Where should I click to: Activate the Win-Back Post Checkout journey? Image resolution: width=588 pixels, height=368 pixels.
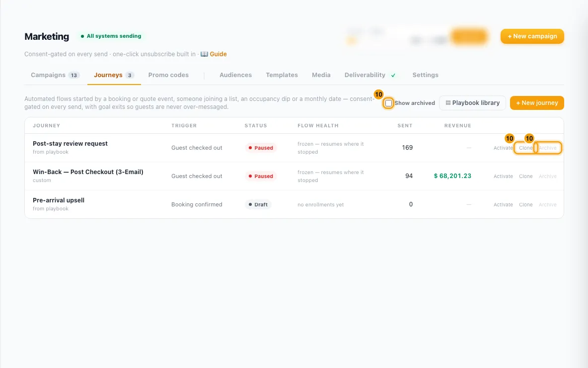[x=503, y=176]
